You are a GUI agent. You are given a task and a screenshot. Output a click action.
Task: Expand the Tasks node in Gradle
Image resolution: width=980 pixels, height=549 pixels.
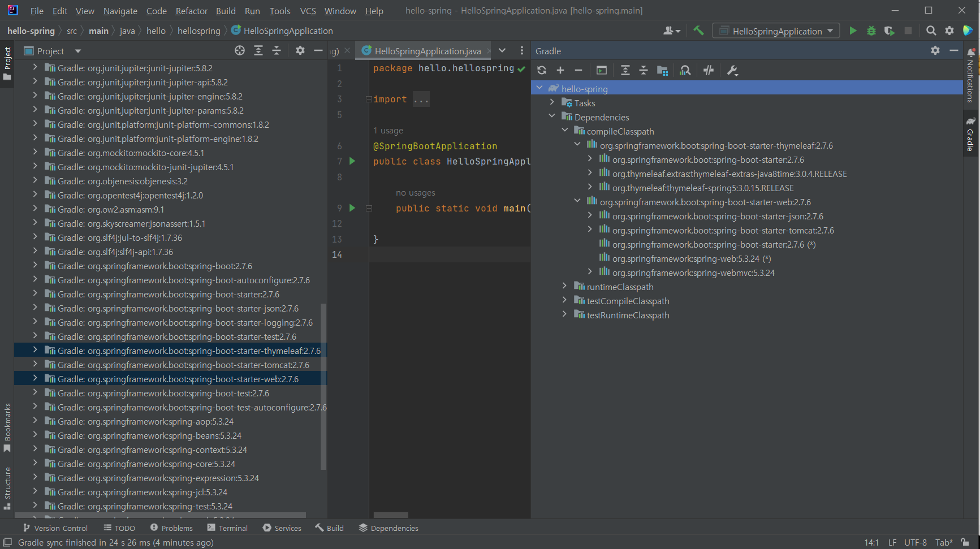click(552, 102)
